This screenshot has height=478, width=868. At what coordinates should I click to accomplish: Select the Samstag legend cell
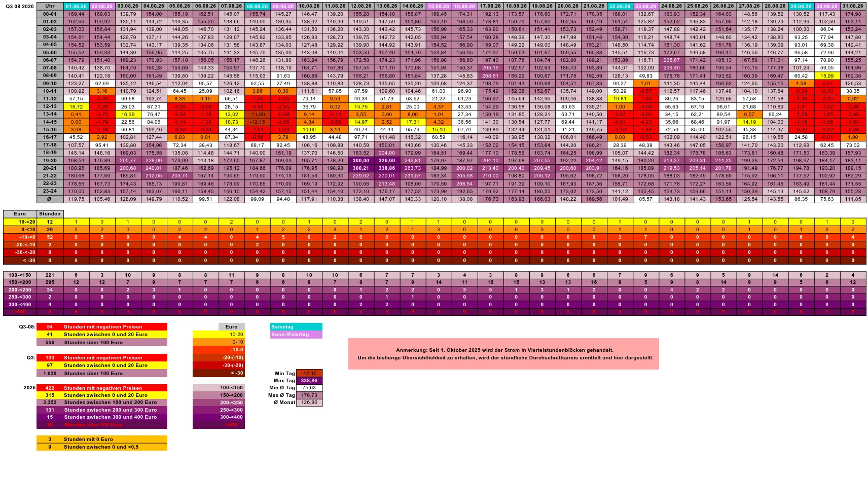tap(297, 327)
